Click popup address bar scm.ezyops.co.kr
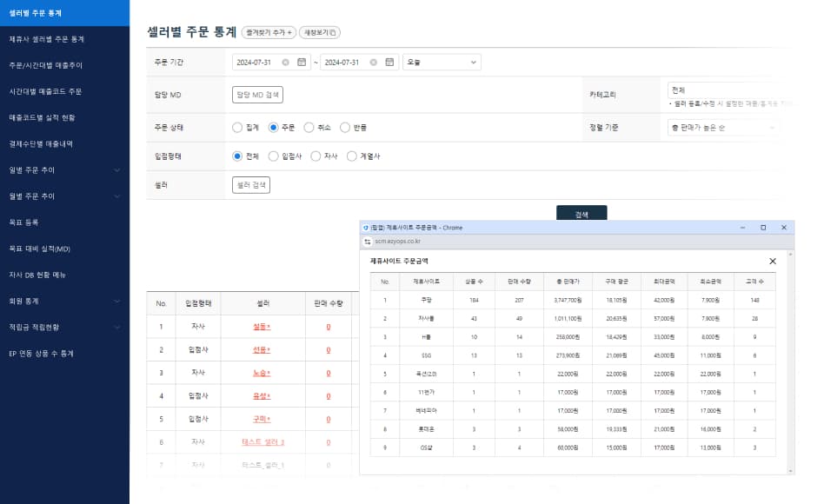 [398, 242]
